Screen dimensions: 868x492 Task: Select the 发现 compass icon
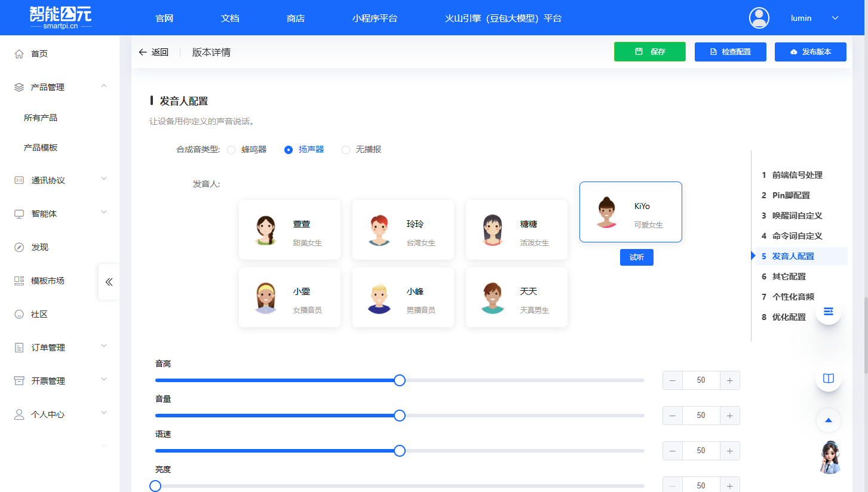[18, 247]
